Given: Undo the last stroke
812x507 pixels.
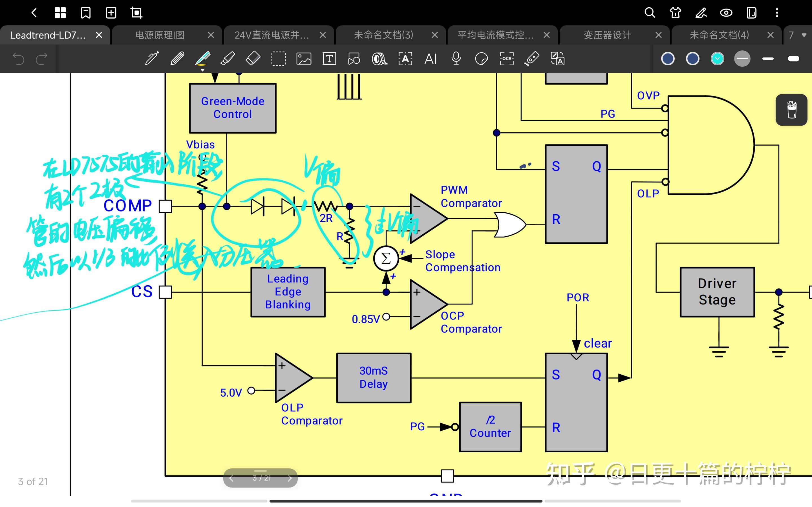Looking at the screenshot, I should (x=18, y=59).
